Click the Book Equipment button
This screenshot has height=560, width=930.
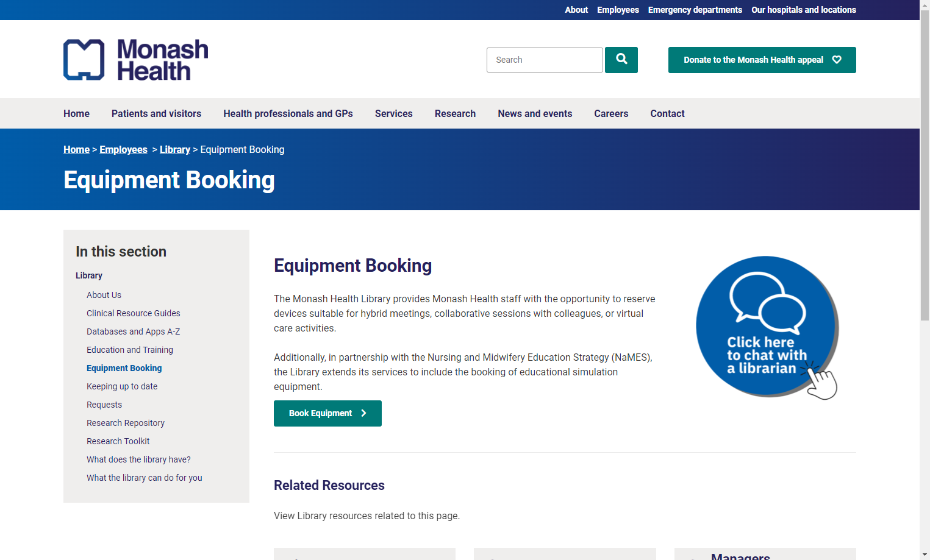pyautogui.click(x=327, y=413)
